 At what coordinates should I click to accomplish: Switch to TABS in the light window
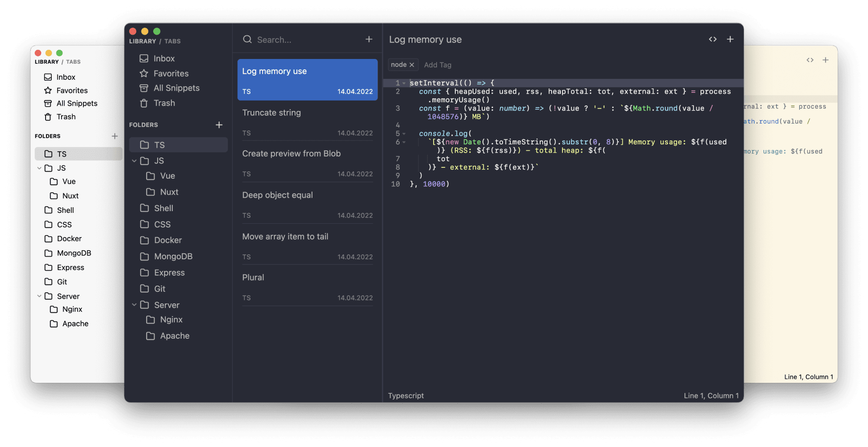point(73,62)
